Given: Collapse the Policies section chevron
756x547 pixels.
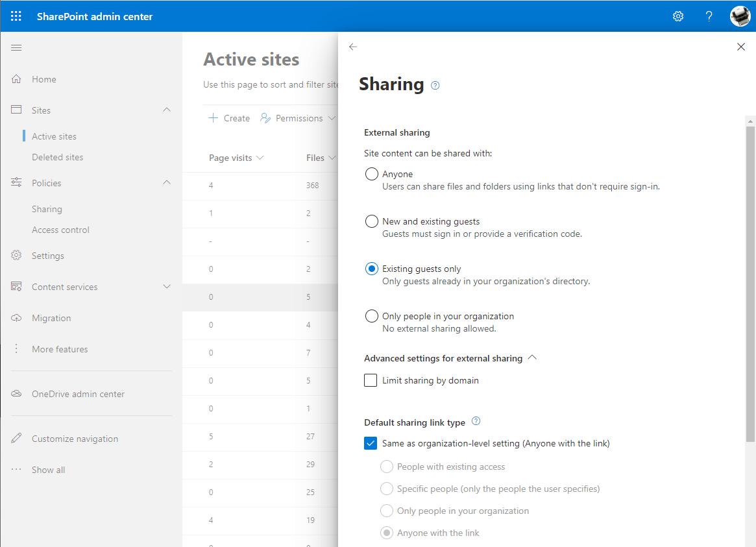Looking at the screenshot, I should point(167,182).
